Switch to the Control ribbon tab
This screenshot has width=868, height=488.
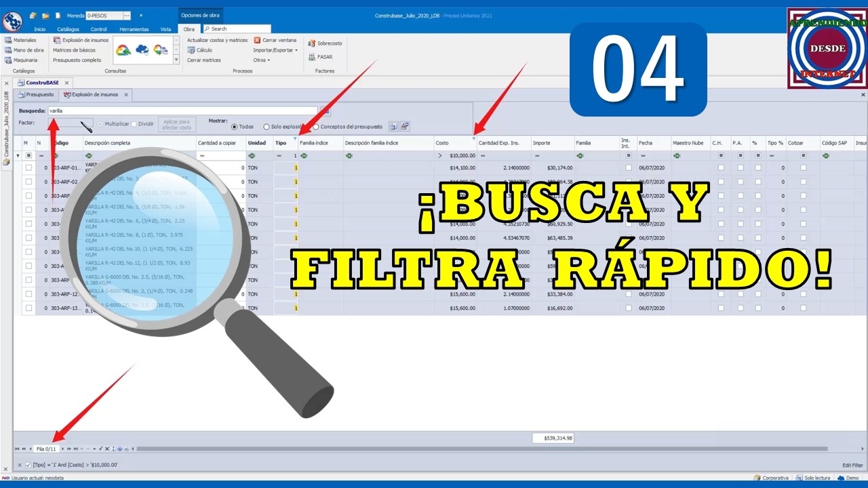[x=99, y=29]
